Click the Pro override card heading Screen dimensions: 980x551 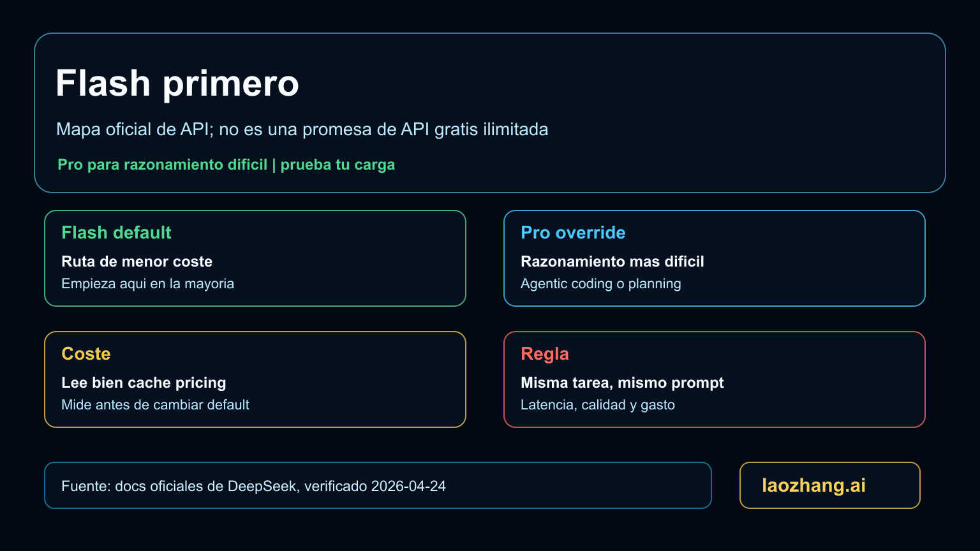coord(573,233)
